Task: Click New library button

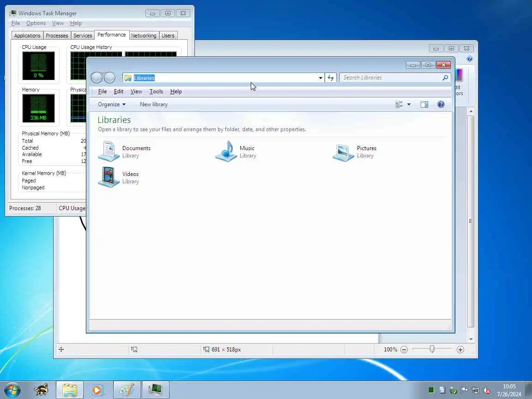Action: (x=154, y=104)
